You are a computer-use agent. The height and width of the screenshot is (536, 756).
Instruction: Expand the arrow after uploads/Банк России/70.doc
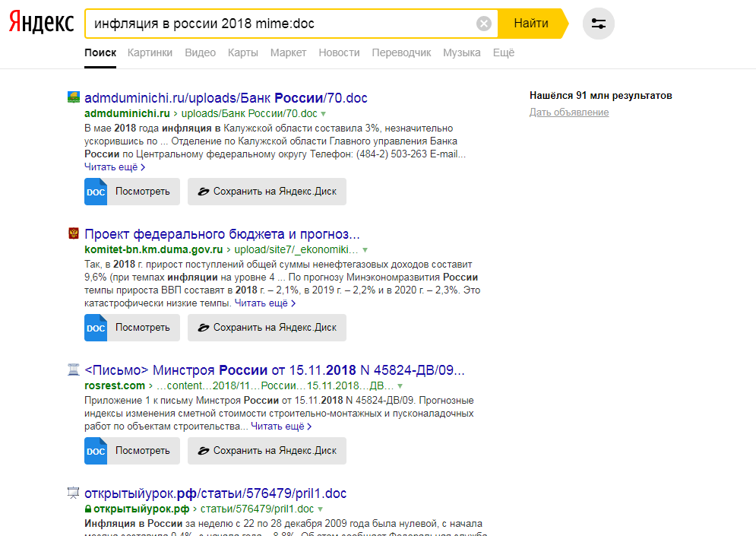pos(324,114)
